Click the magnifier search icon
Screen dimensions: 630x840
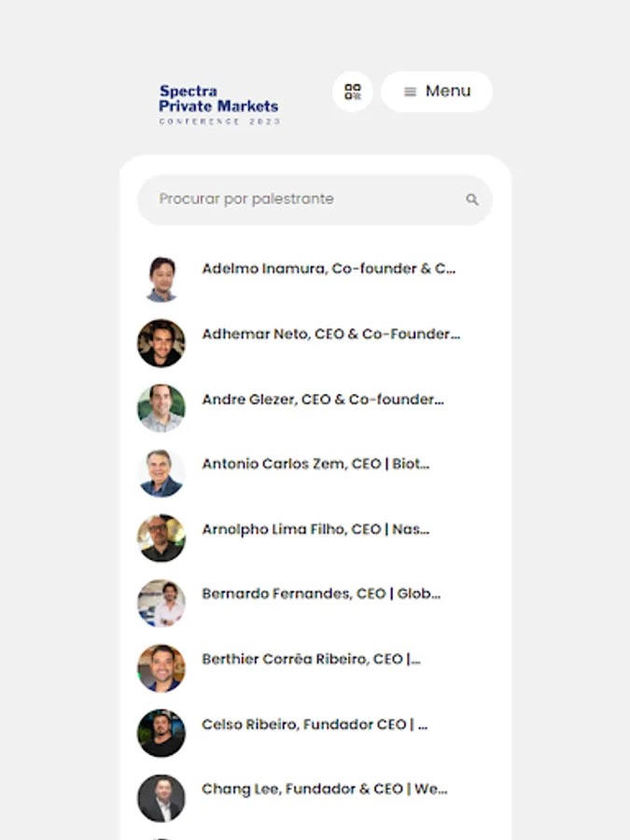[x=472, y=200]
